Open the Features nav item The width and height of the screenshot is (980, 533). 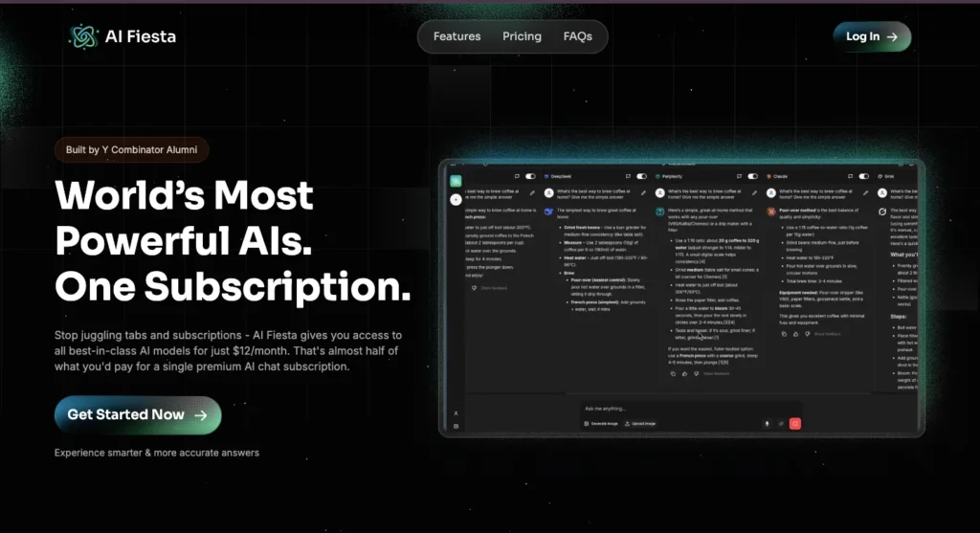(457, 36)
